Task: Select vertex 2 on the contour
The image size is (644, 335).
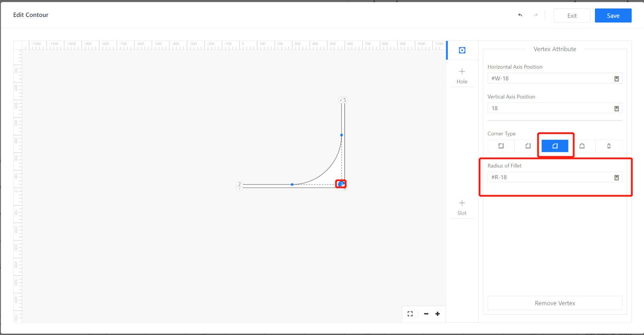Action: click(239, 184)
